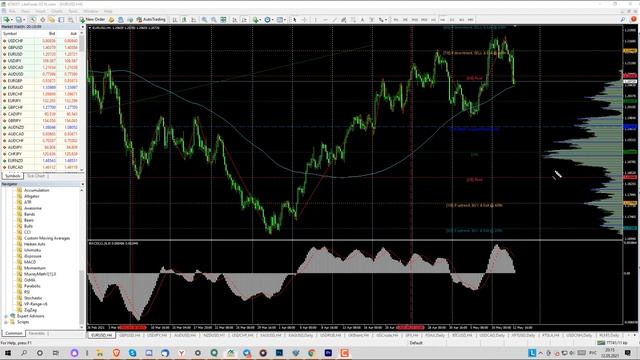
Task: Open the Templates toolbar icon
Action: (280, 19)
